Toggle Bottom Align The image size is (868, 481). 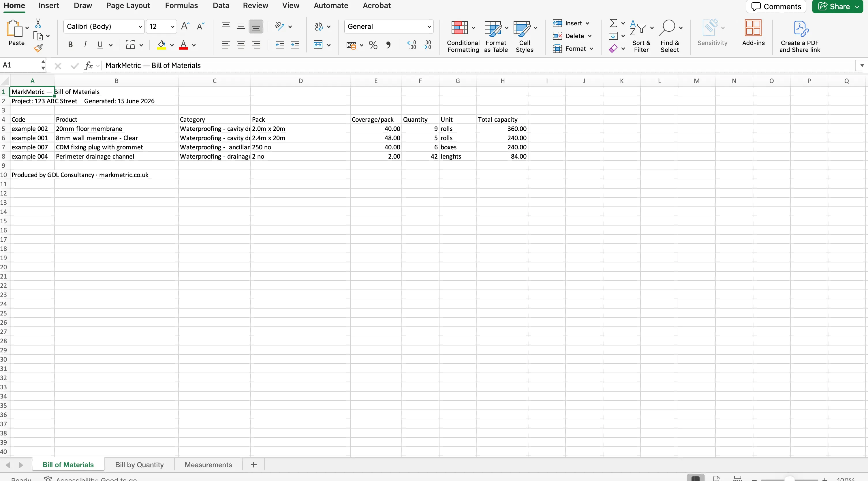[256, 27]
